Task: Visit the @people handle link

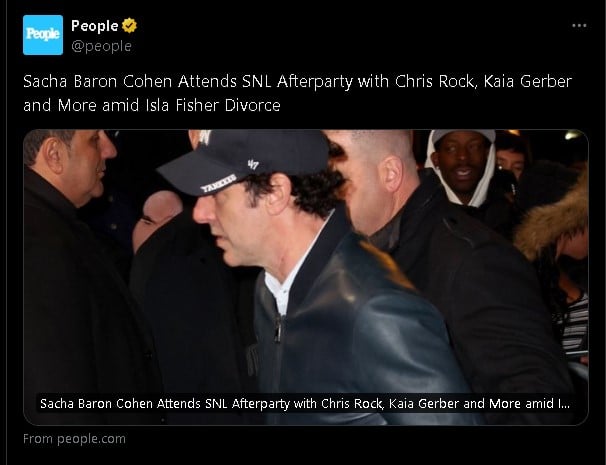Action: (101, 46)
